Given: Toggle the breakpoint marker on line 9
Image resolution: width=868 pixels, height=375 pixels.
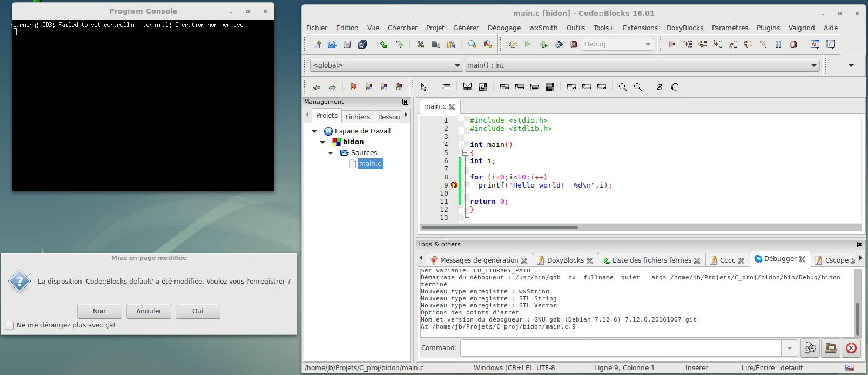Looking at the screenshot, I should pyautogui.click(x=454, y=185).
